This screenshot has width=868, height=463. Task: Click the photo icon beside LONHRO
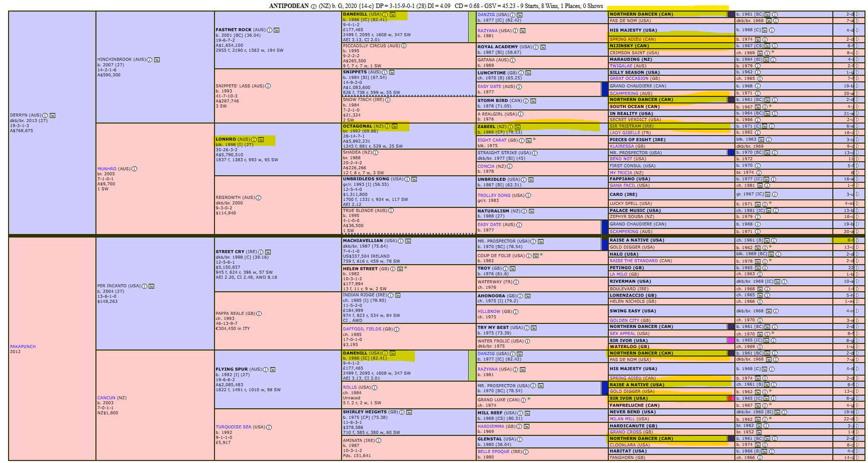[261, 140]
